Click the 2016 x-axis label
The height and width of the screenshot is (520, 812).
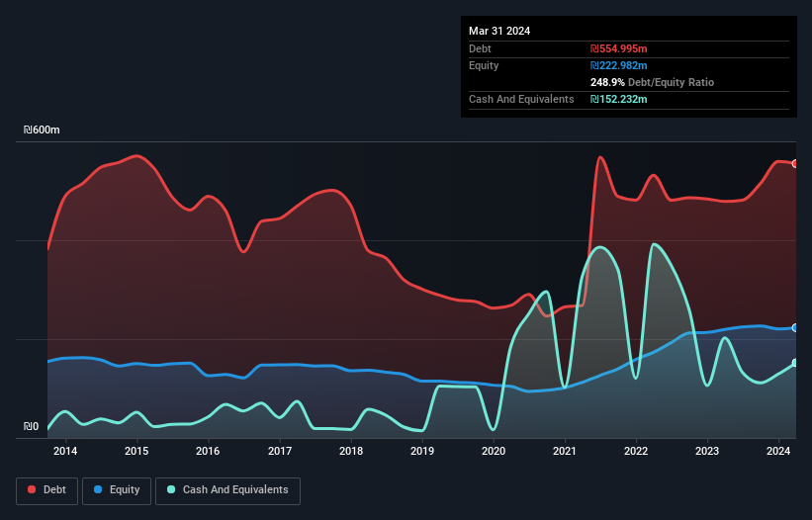208,451
